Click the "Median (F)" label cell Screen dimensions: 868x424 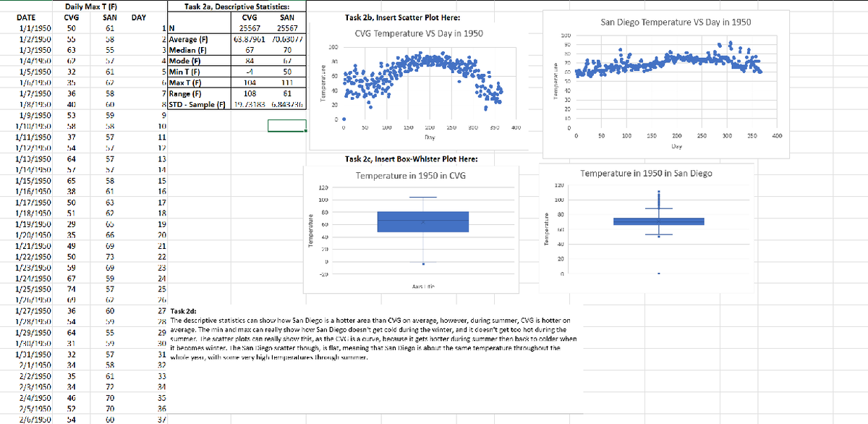(197, 49)
